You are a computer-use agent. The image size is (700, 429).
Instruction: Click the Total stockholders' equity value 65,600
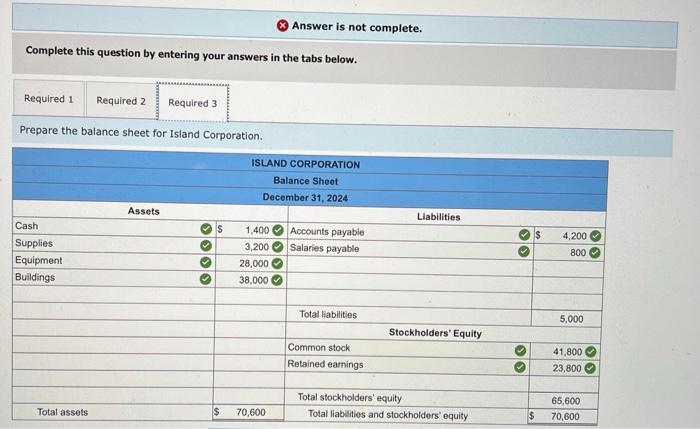(x=566, y=401)
